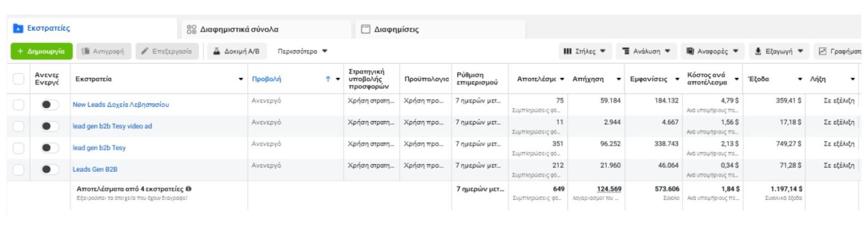Click the results value 351
868x230 pixels.
(x=557, y=144)
